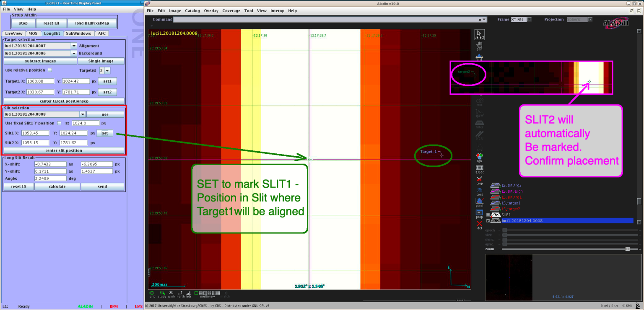
Task: Toggle the grid overlay icon
Action: click(152, 294)
